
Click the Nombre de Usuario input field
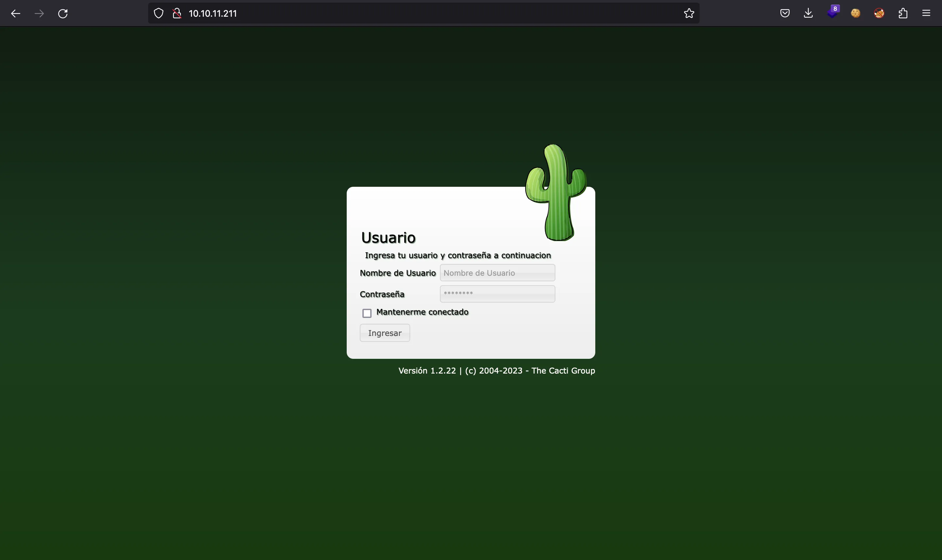tap(497, 273)
